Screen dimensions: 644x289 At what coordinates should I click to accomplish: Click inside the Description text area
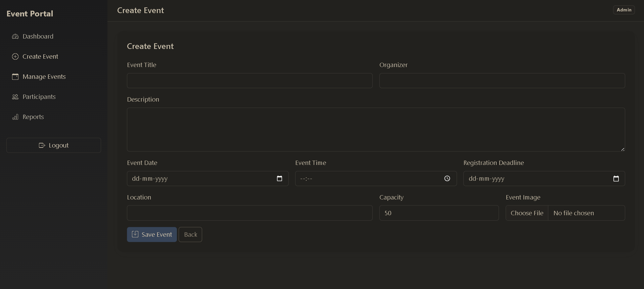click(376, 129)
